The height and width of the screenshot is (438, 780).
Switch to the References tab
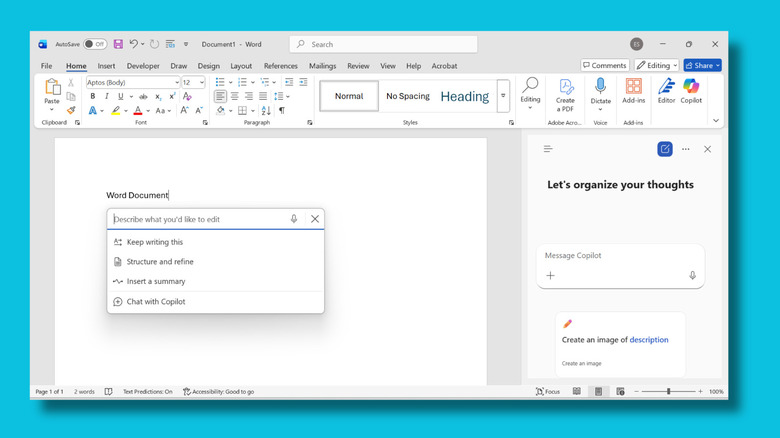click(281, 66)
